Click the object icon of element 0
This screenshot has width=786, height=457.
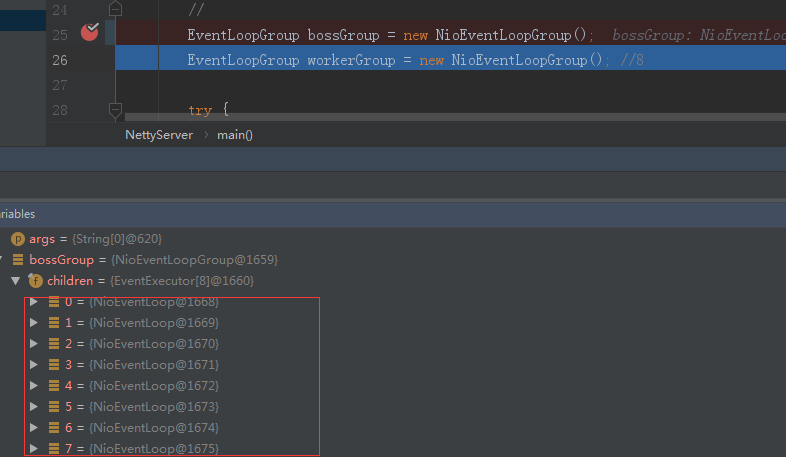[x=54, y=302]
